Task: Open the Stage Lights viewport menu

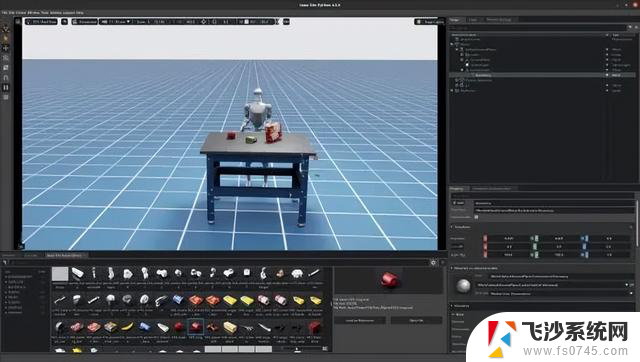Action: point(429,22)
